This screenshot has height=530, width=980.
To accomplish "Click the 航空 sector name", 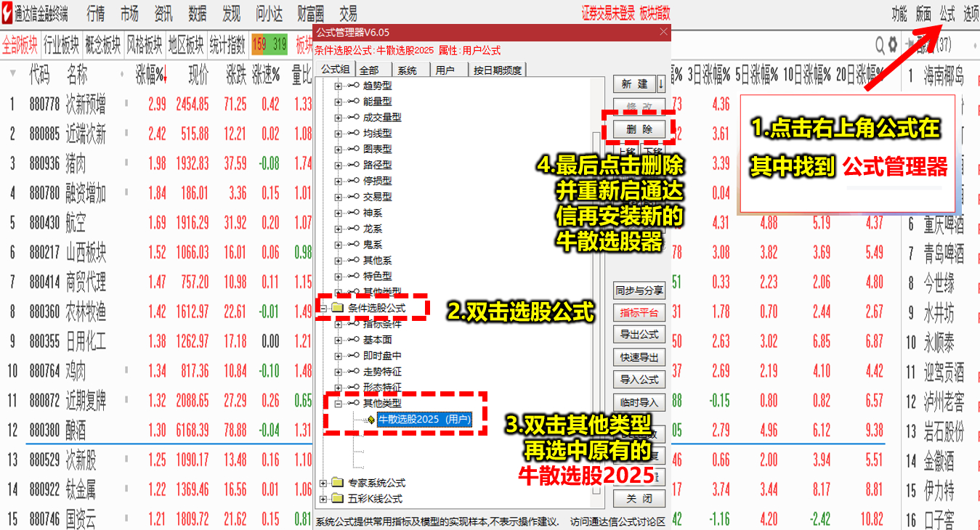I will click(76, 223).
